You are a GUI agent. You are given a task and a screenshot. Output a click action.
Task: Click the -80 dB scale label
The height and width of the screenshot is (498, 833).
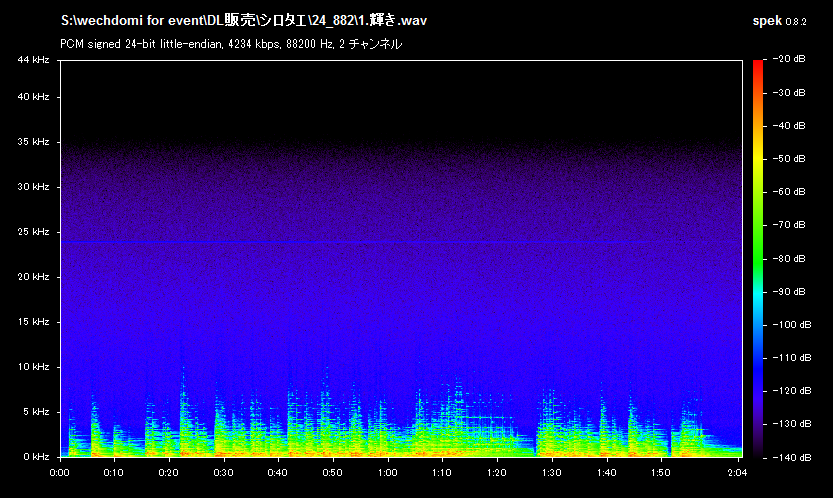point(788,258)
